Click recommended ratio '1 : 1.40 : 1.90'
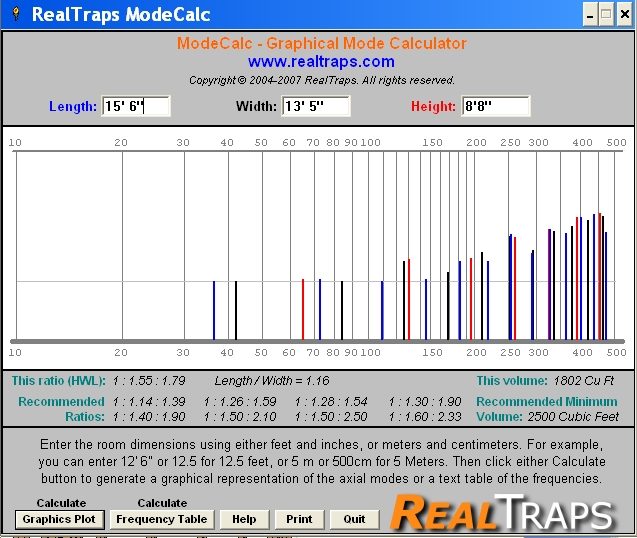 (149, 417)
